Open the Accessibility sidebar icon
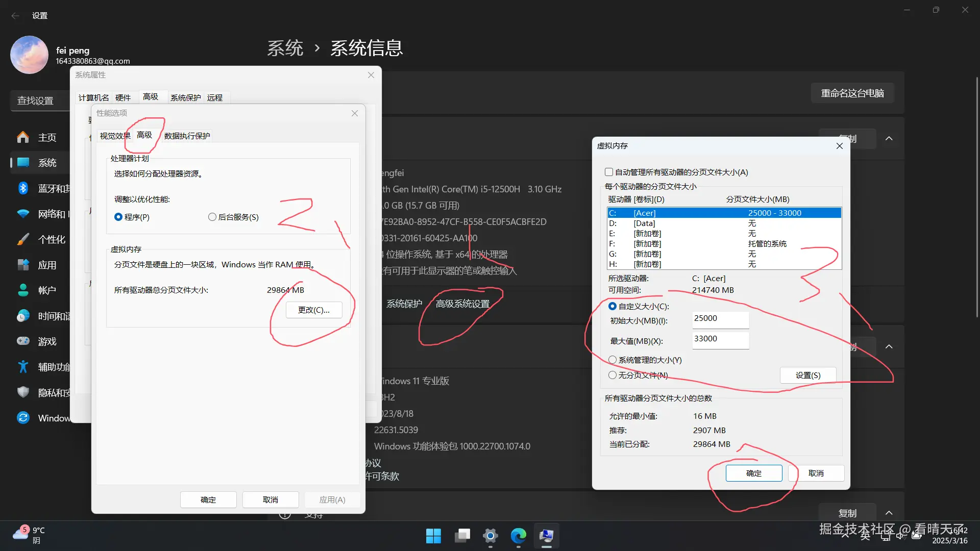 23,366
